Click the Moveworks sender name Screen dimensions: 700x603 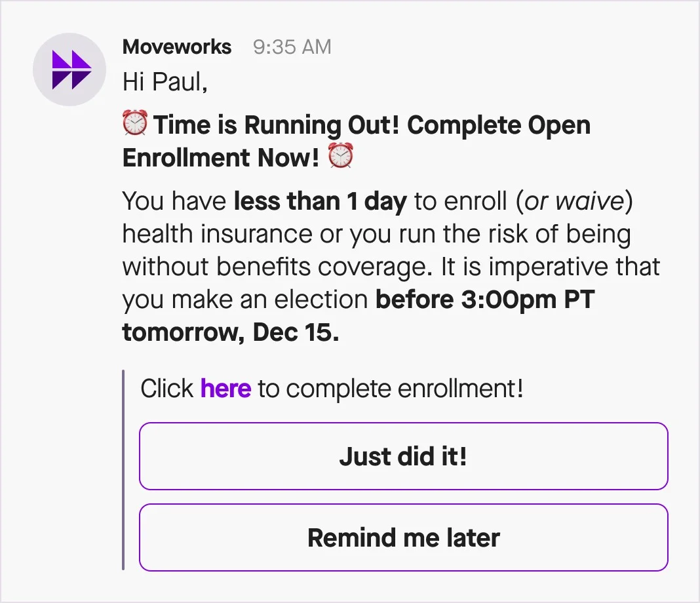coord(176,47)
